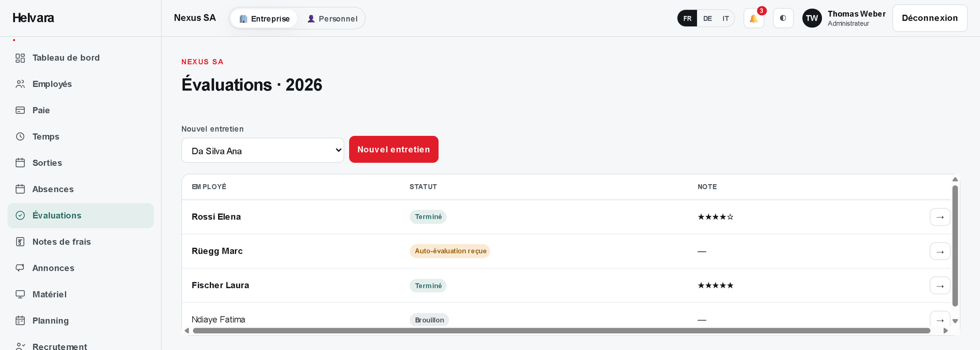The width and height of the screenshot is (980, 350).
Task: Click the Paie card icon in the sidebar
Action: tap(20, 110)
